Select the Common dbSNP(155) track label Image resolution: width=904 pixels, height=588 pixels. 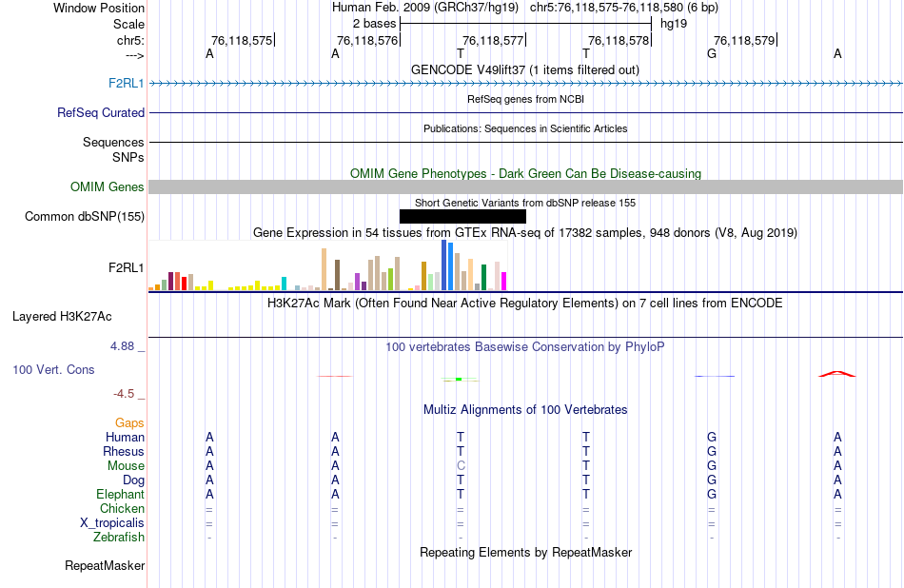coord(85,217)
